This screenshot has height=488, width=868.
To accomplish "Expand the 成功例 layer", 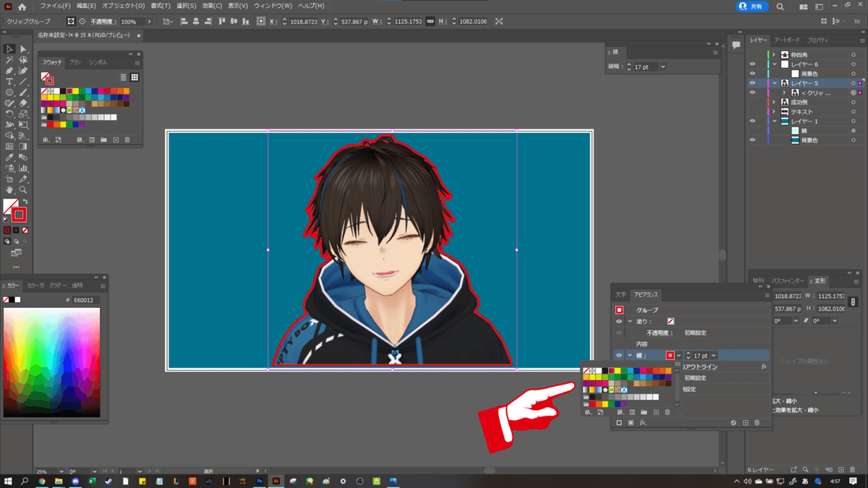I will coord(774,102).
